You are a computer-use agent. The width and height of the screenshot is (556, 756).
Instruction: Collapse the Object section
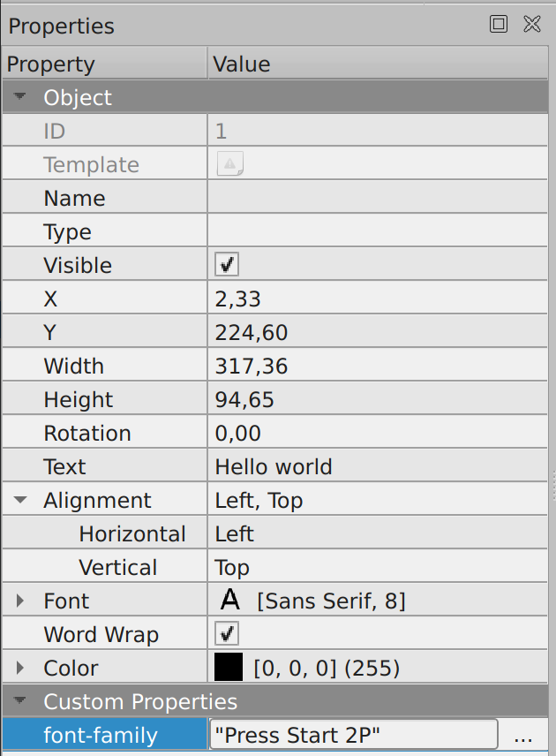pos(19,96)
